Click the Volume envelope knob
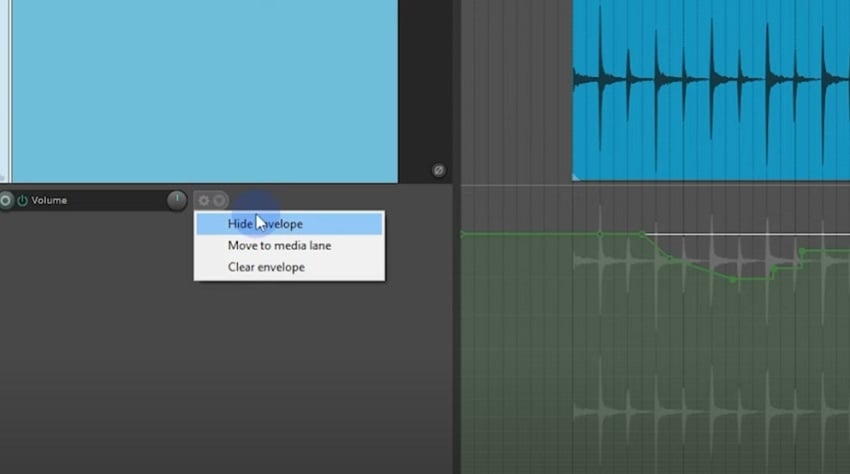Viewport: 850px width, 474px height. point(177,200)
